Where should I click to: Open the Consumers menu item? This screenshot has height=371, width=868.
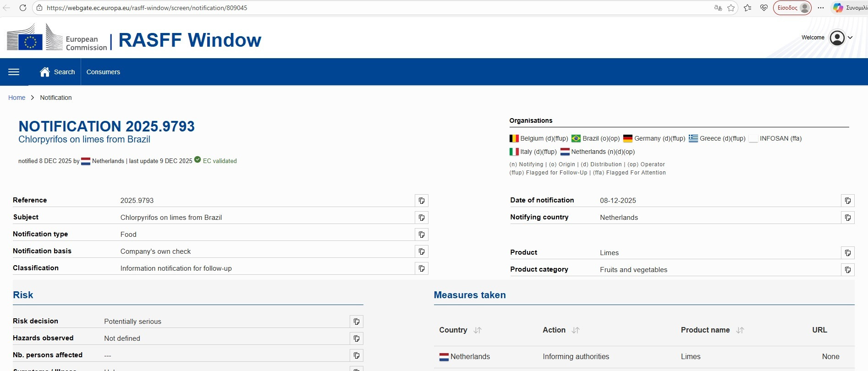(103, 72)
